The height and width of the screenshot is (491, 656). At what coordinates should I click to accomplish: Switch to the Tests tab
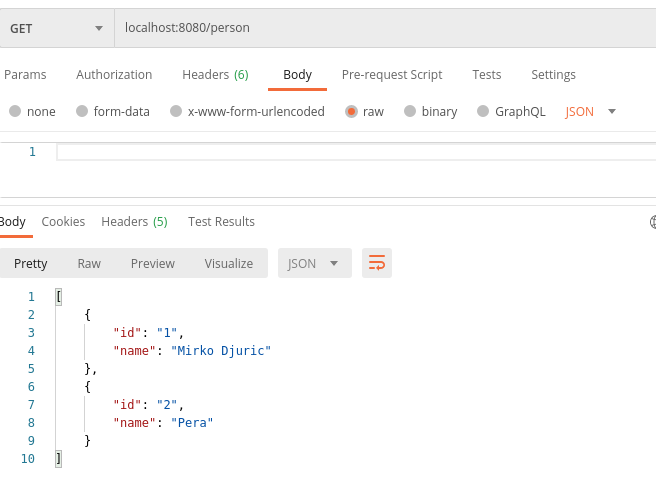487,74
